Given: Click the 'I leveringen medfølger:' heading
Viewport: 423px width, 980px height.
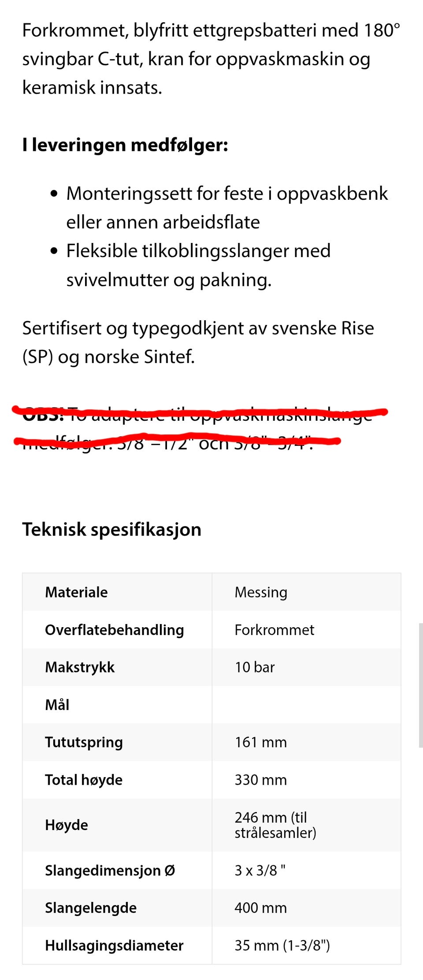Looking at the screenshot, I should click(125, 145).
